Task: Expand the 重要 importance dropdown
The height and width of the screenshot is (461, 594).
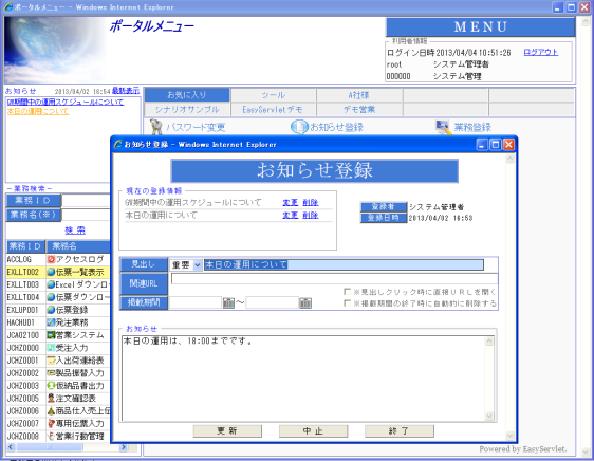Action: click(197, 265)
